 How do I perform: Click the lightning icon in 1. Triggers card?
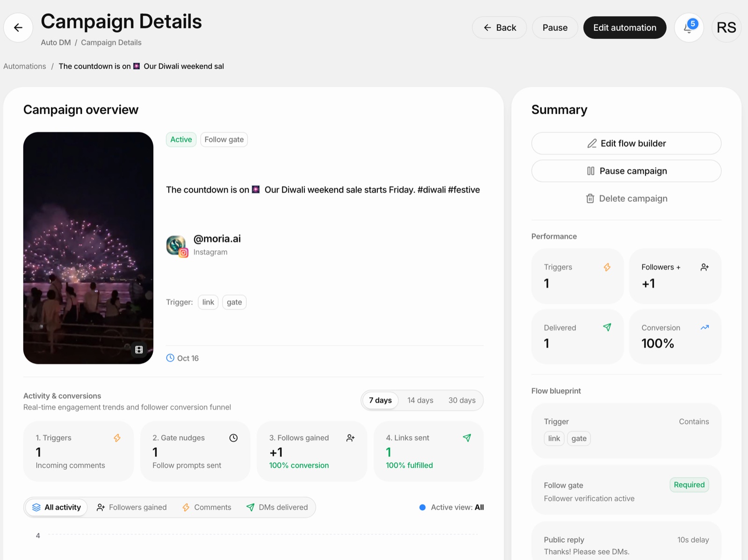point(117,438)
